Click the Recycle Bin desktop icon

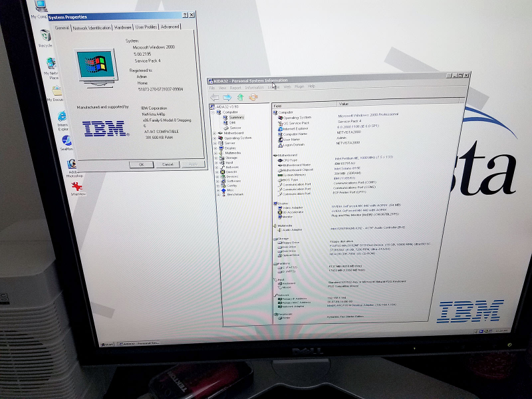pyautogui.click(x=45, y=36)
